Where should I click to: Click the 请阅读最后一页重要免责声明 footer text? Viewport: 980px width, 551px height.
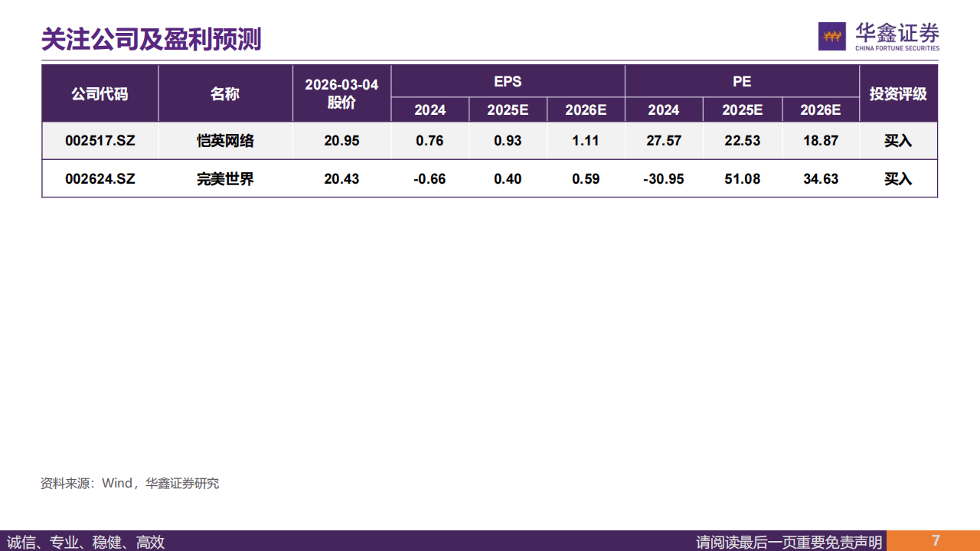(x=789, y=542)
